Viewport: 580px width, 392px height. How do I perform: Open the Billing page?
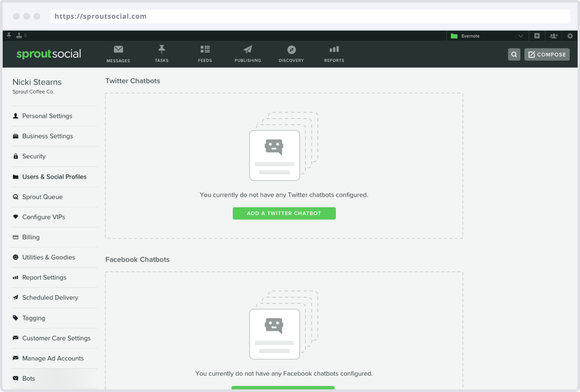pos(54,237)
